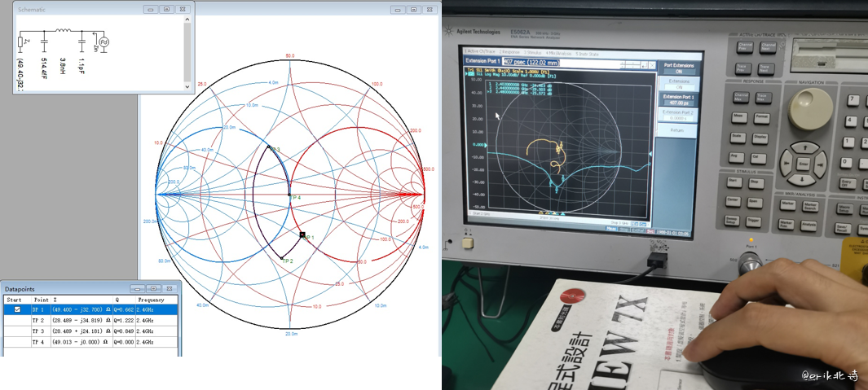Click the TP 4 center point on chart

pos(290,195)
